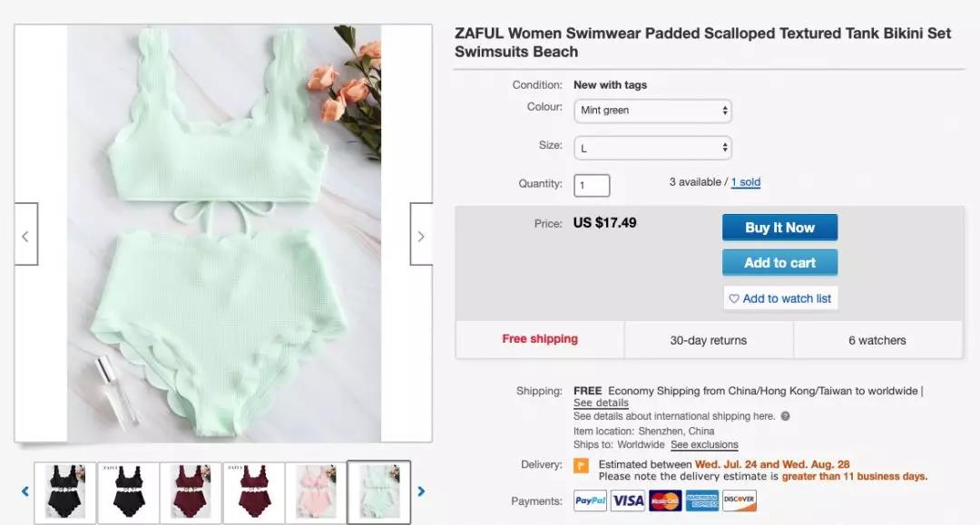Click the international shipping help question icon

pyautogui.click(x=785, y=416)
